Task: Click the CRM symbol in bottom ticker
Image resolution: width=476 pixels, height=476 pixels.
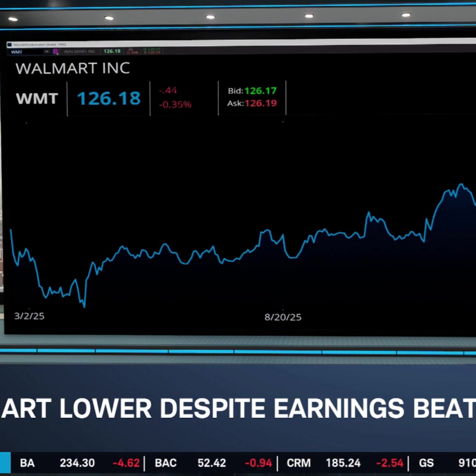Action: click(x=299, y=463)
